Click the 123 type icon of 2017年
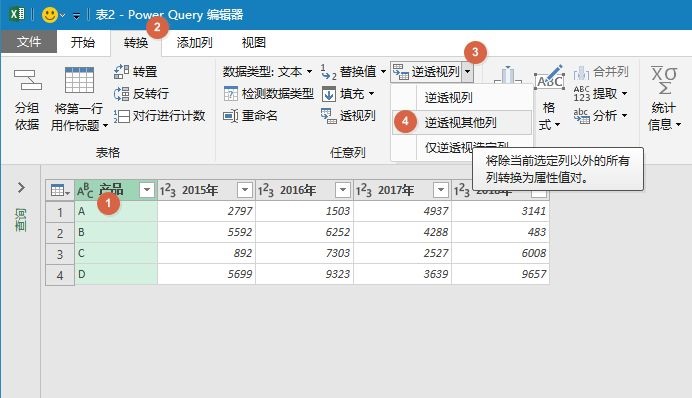This screenshot has height=398, width=692. pos(364,191)
